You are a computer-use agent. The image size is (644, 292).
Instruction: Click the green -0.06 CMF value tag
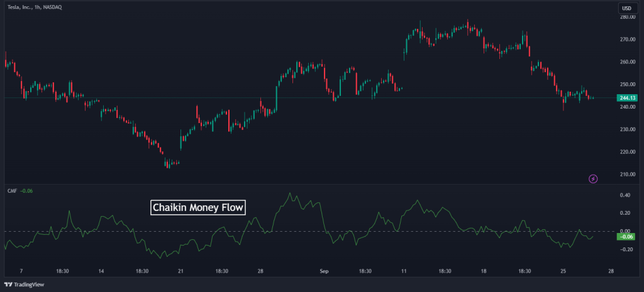tap(627, 236)
